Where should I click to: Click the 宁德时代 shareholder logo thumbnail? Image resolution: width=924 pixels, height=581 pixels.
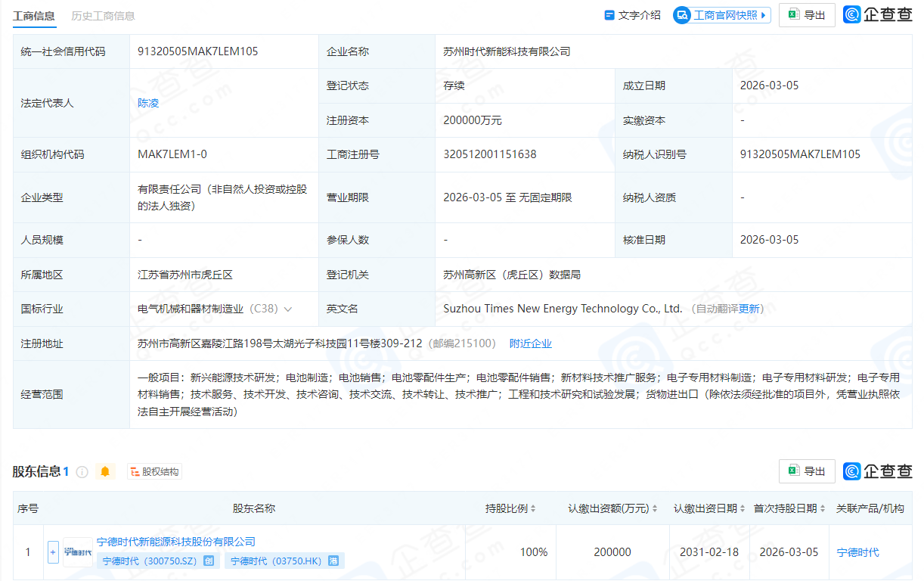tap(78, 551)
